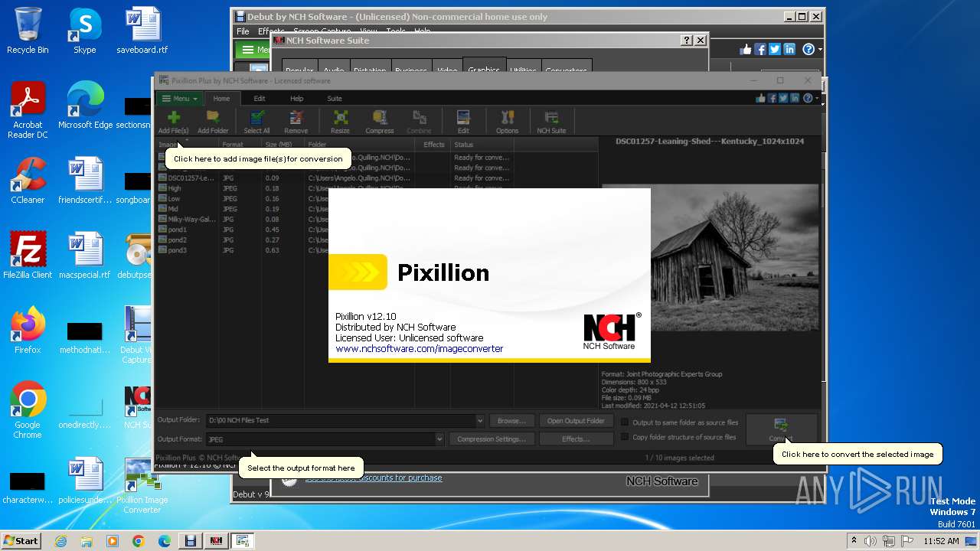Viewport: 980px width, 551px height.
Task: Switch to the Home tab in Pixillion
Action: point(221,98)
